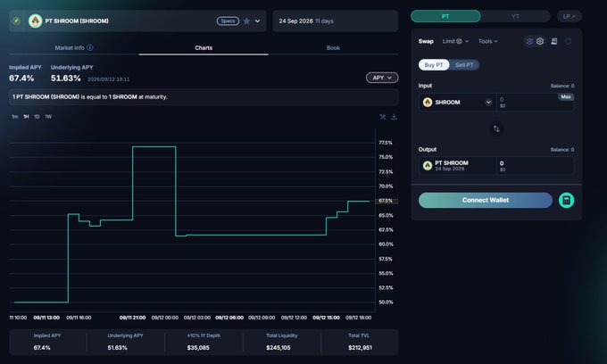Click the input amount field showing 0

[535, 103]
